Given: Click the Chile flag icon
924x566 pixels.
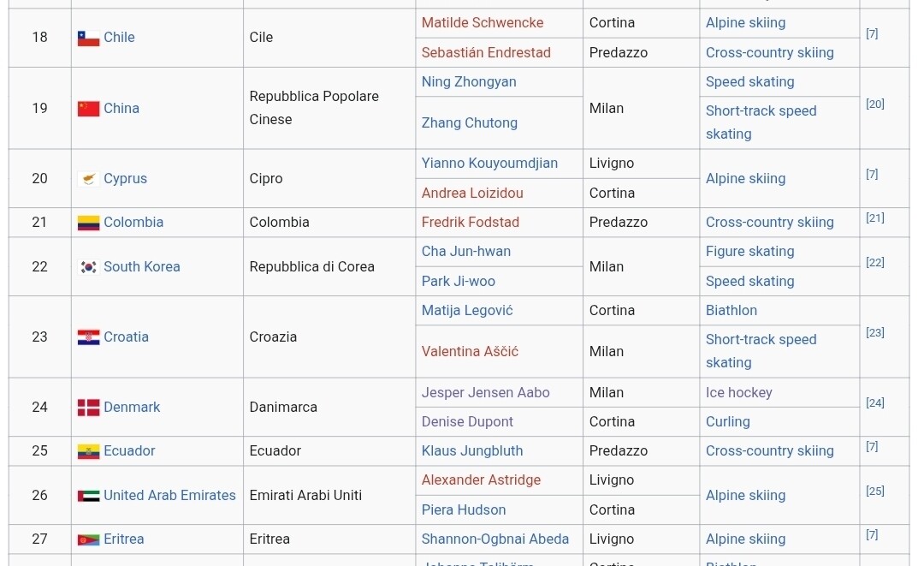Looking at the screenshot, I should click(x=88, y=38).
